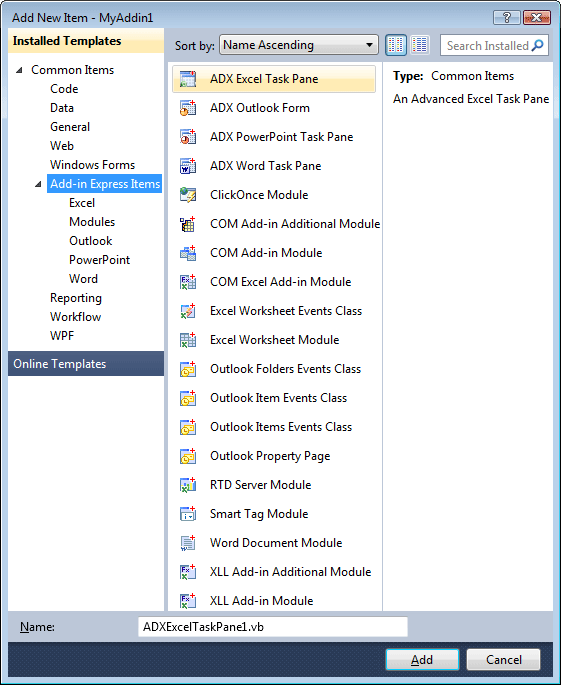Click the Name text field

pos(273,627)
